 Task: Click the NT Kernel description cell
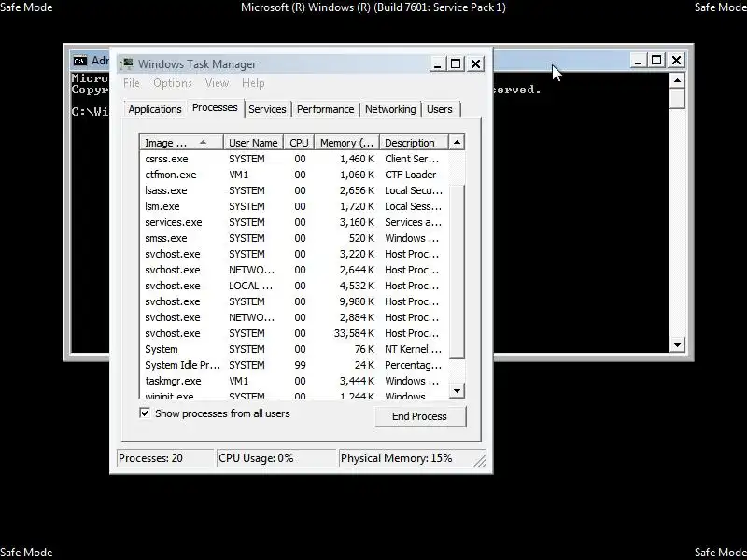(x=413, y=349)
